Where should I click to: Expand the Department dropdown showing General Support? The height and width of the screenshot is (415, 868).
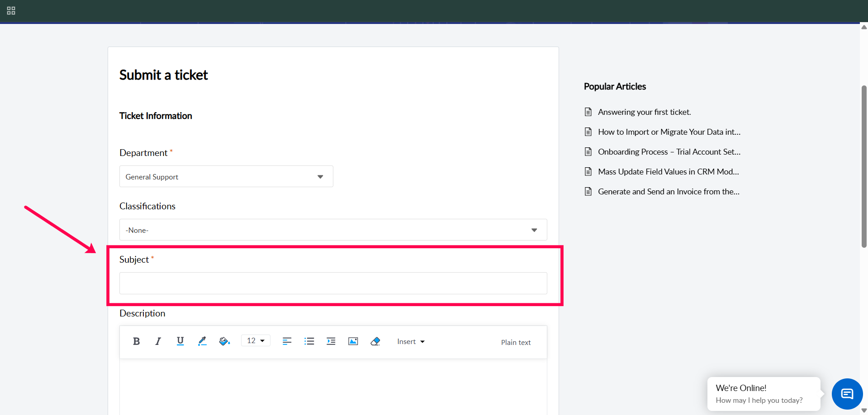[x=226, y=177]
